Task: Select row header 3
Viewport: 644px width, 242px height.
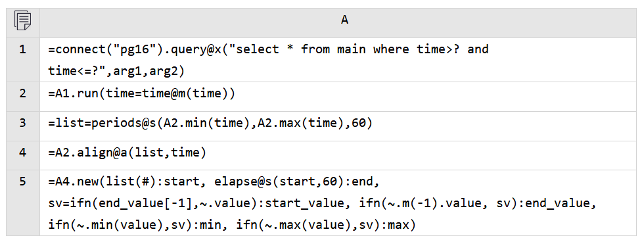Action: 23,126
